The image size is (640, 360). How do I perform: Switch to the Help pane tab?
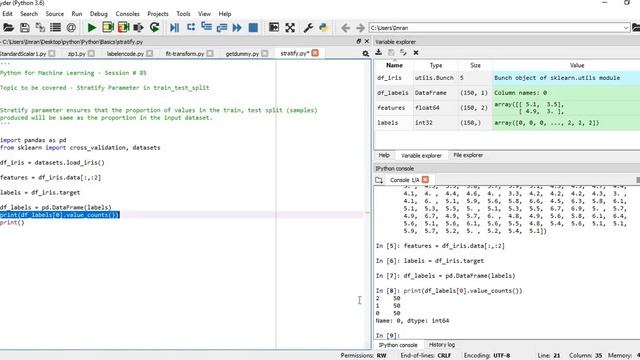click(x=384, y=155)
